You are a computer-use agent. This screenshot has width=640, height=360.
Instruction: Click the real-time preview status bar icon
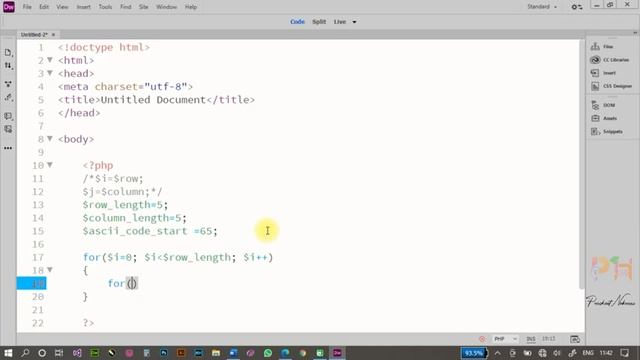coord(575,339)
